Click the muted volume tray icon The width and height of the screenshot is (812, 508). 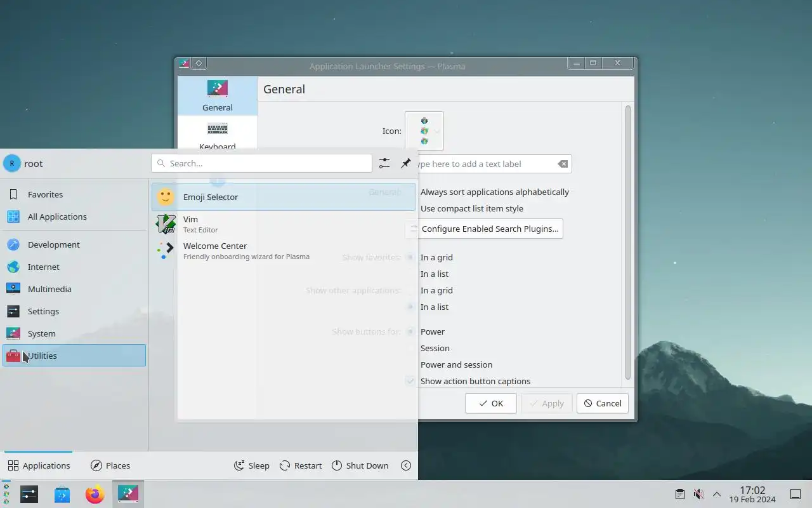[698, 494]
